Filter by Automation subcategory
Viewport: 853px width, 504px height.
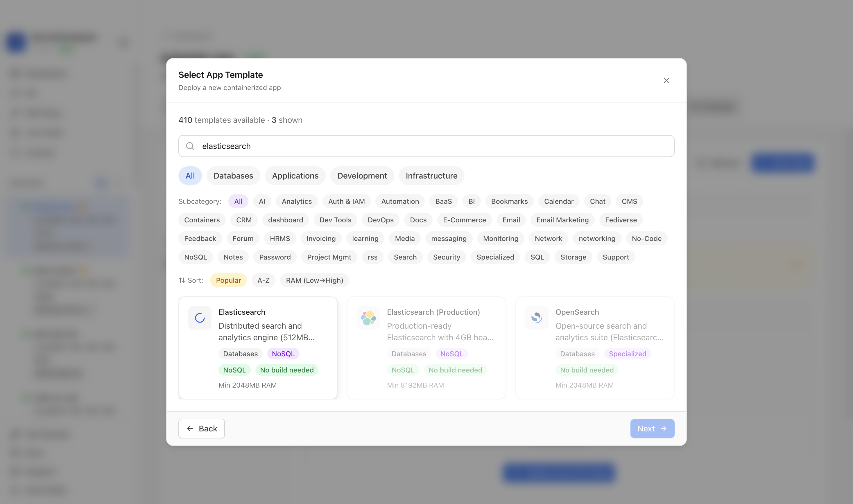(x=400, y=201)
